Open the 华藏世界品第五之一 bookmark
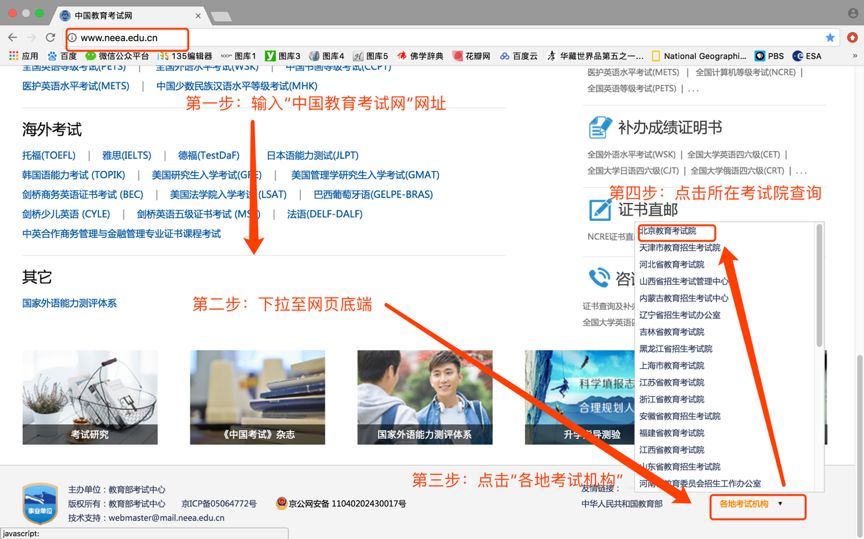864x539 pixels. pyautogui.click(x=595, y=56)
